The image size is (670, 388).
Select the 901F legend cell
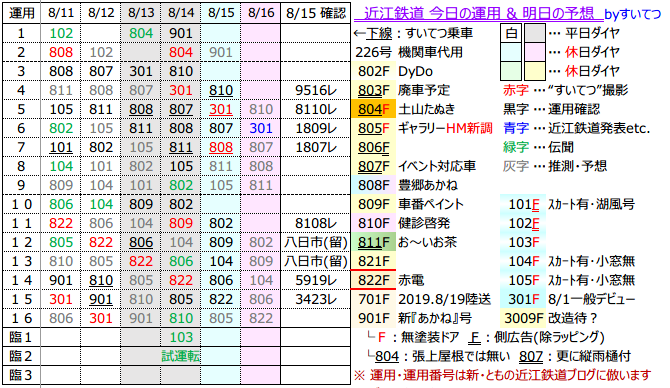click(x=373, y=318)
